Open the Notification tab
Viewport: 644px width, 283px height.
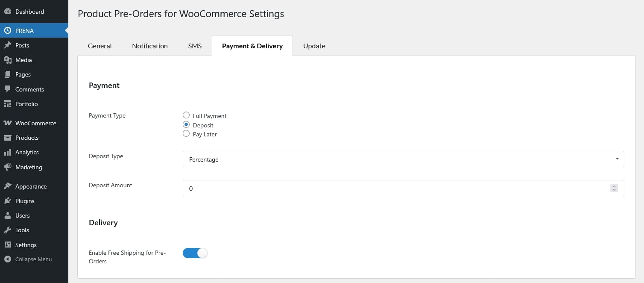click(150, 46)
